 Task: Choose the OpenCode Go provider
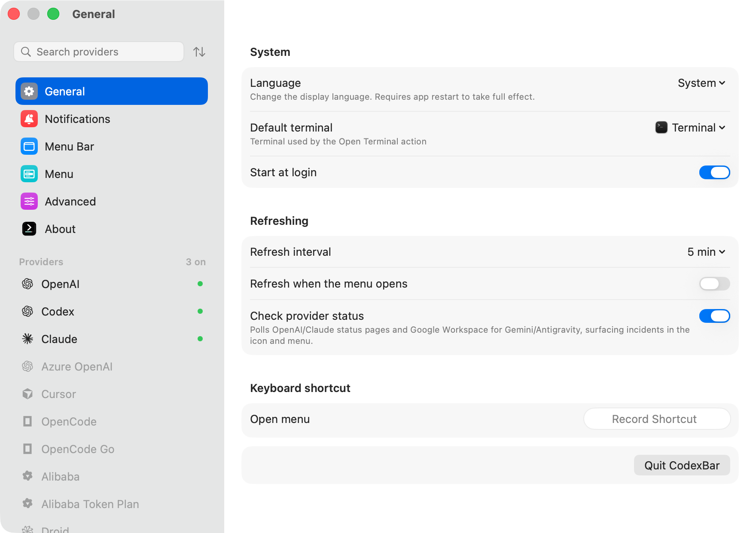coord(112,449)
